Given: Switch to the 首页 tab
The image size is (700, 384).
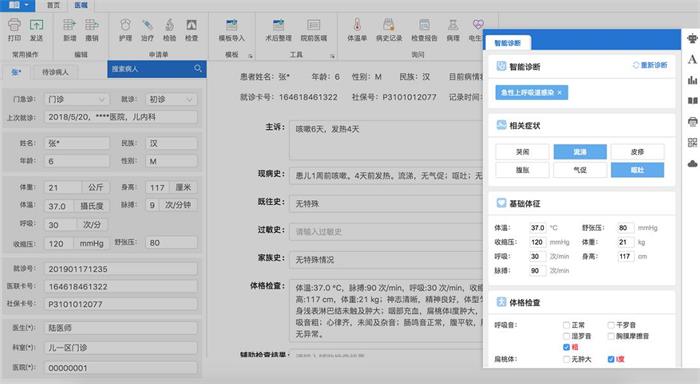Looking at the screenshot, I should (x=54, y=5).
